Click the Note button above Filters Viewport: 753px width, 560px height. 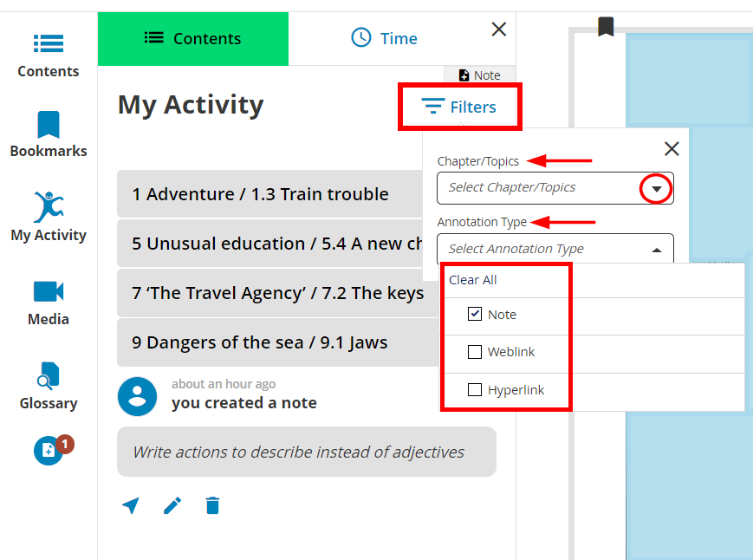pyautogui.click(x=479, y=75)
